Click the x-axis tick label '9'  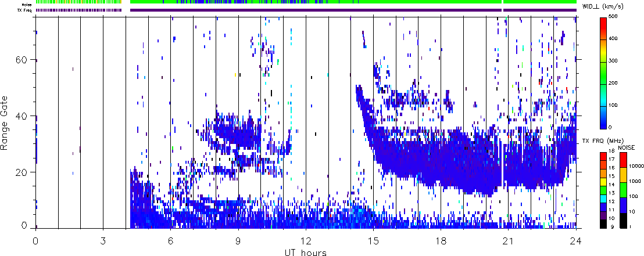click(238, 240)
